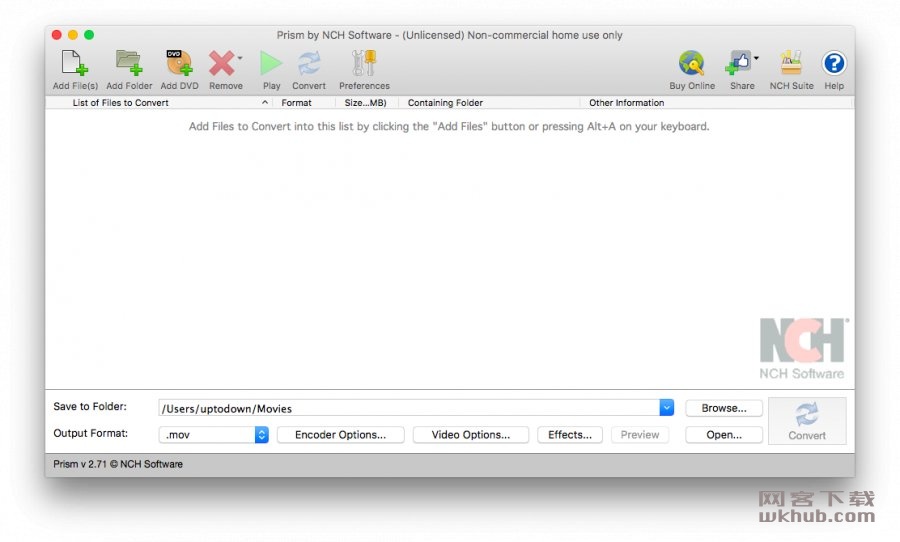Image resolution: width=900 pixels, height=542 pixels.
Task: Click the large Convert button at bottom right
Action: click(807, 421)
